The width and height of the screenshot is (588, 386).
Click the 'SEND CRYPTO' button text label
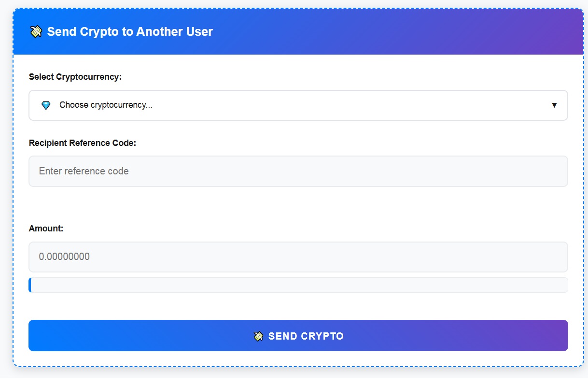[x=306, y=336]
